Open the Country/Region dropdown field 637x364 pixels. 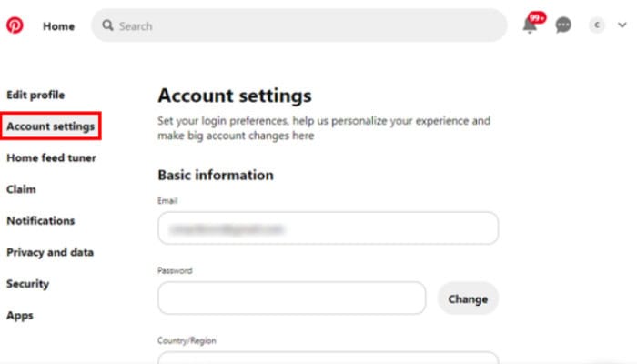point(329,358)
